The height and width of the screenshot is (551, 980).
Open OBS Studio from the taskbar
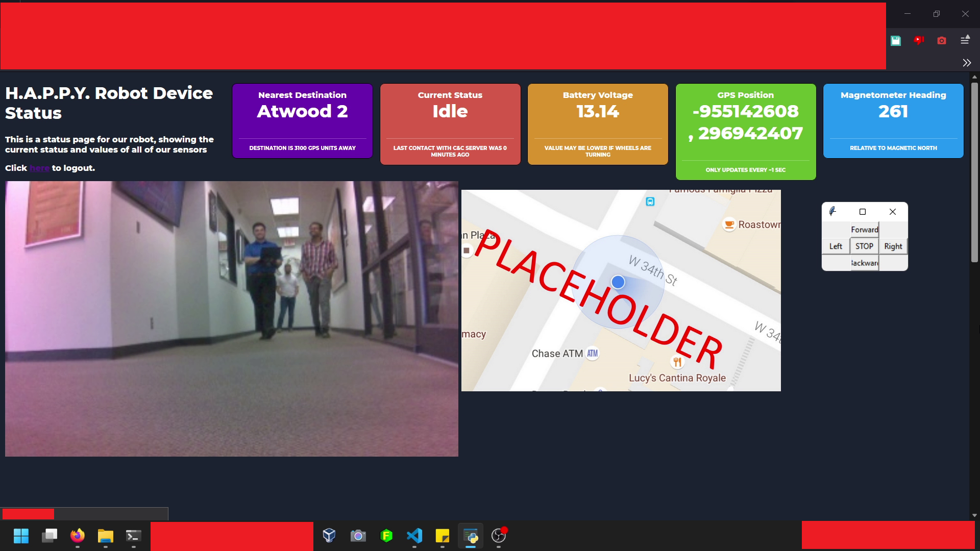click(498, 536)
